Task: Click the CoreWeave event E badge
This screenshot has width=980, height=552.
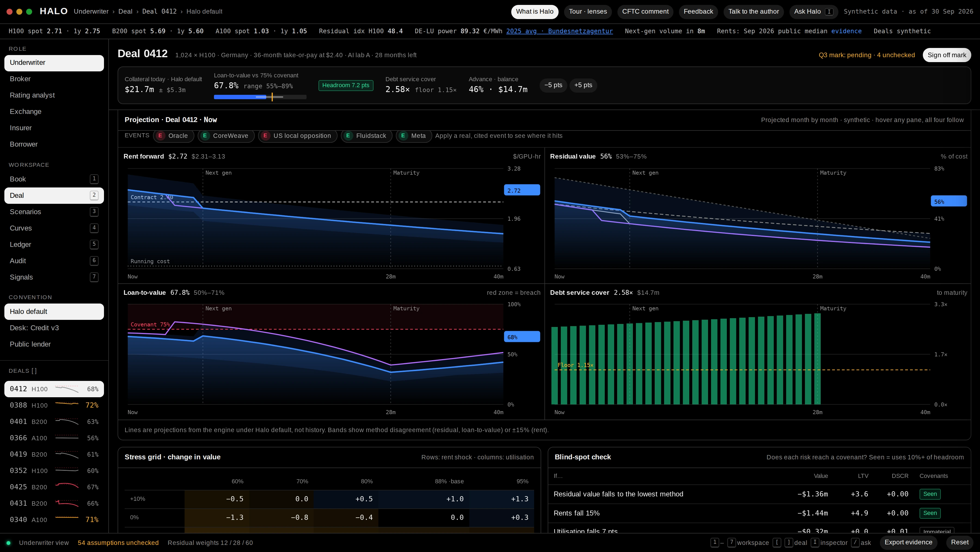Action: coord(205,136)
